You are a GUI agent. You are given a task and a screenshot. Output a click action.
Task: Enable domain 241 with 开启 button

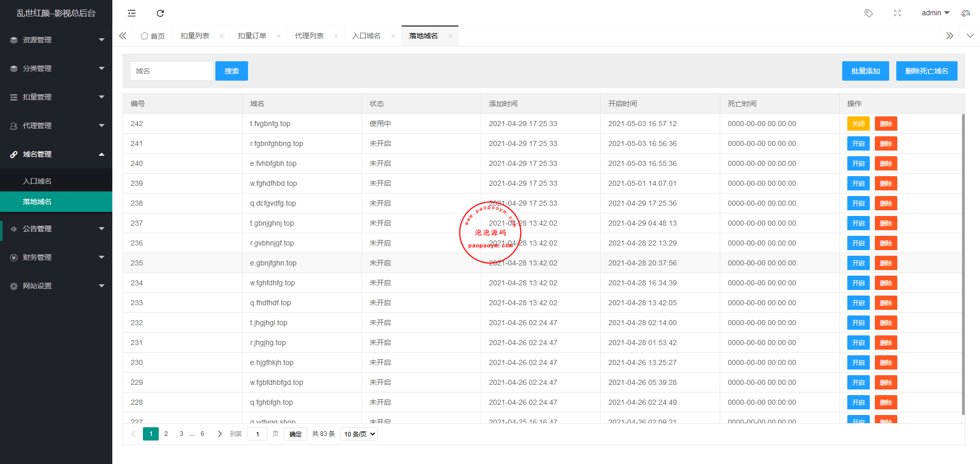tap(858, 144)
